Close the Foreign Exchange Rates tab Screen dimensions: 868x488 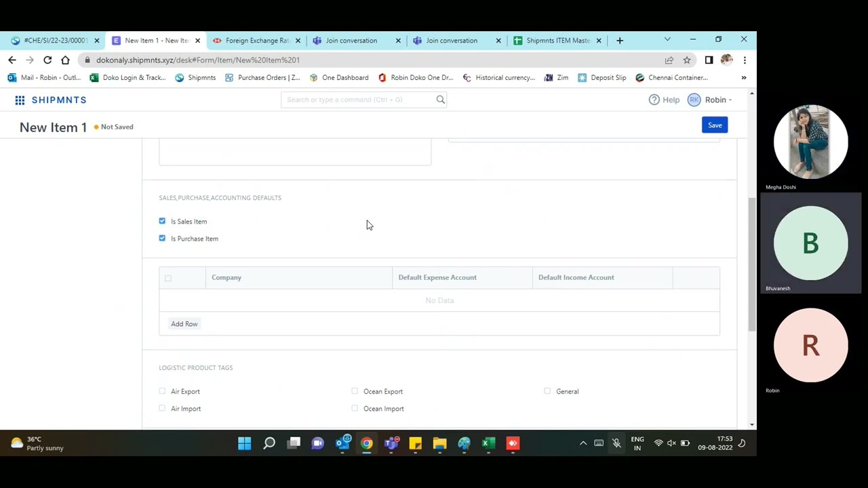[298, 41]
